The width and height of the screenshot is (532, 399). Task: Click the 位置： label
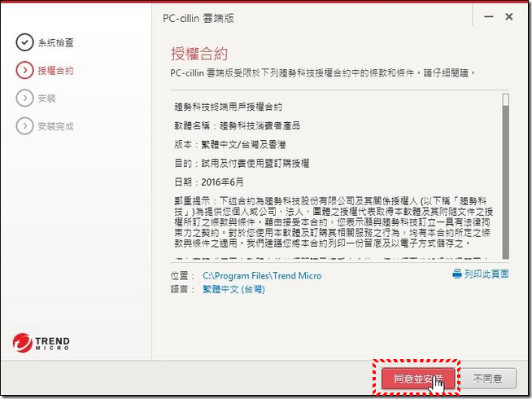coord(182,276)
